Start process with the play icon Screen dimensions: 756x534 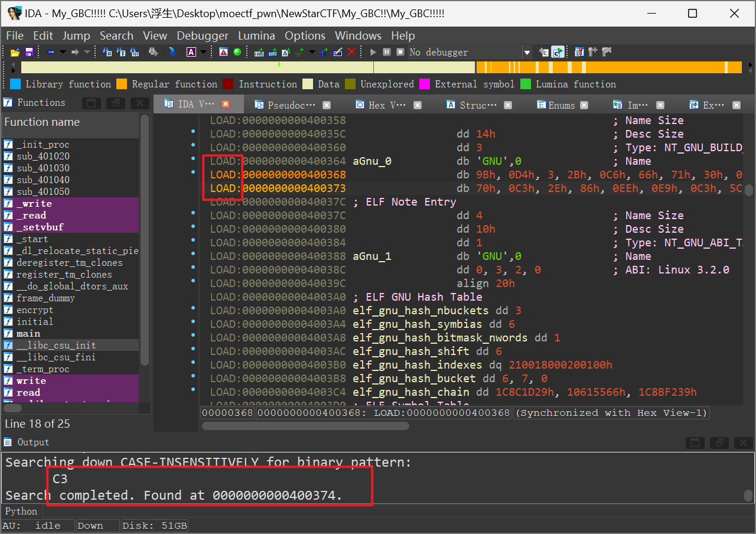373,52
